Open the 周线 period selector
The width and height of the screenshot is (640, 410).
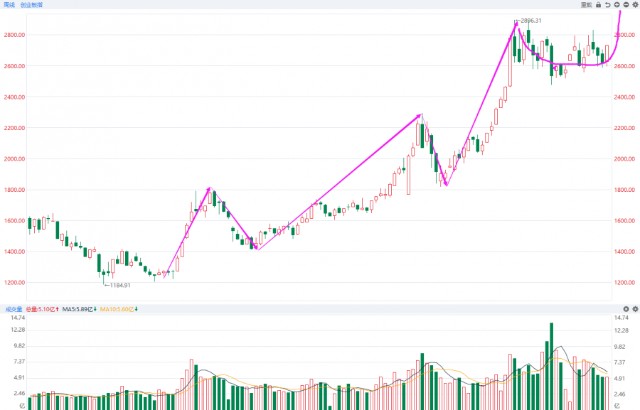pyautogui.click(x=9, y=5)
